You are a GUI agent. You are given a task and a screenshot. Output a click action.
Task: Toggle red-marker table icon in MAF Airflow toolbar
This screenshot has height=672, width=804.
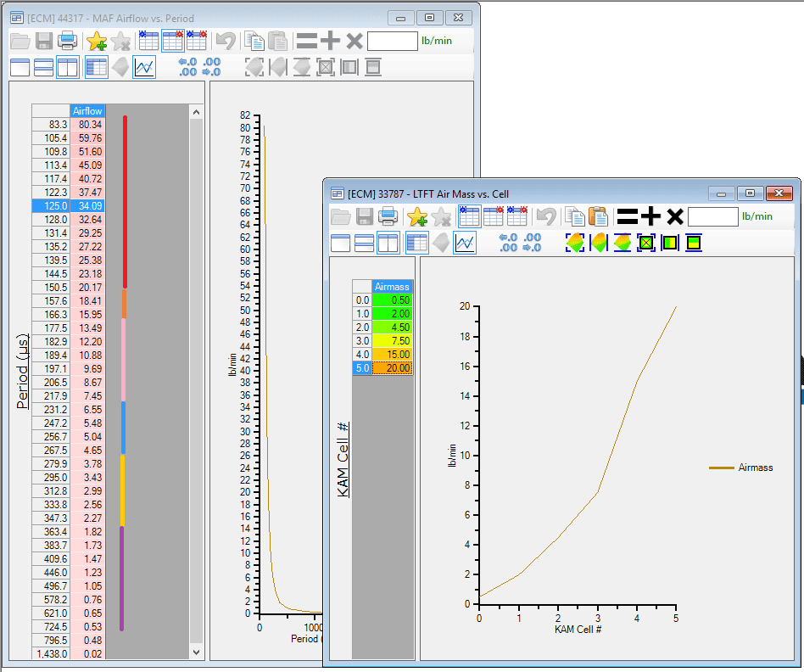click(x=173, y=41)
